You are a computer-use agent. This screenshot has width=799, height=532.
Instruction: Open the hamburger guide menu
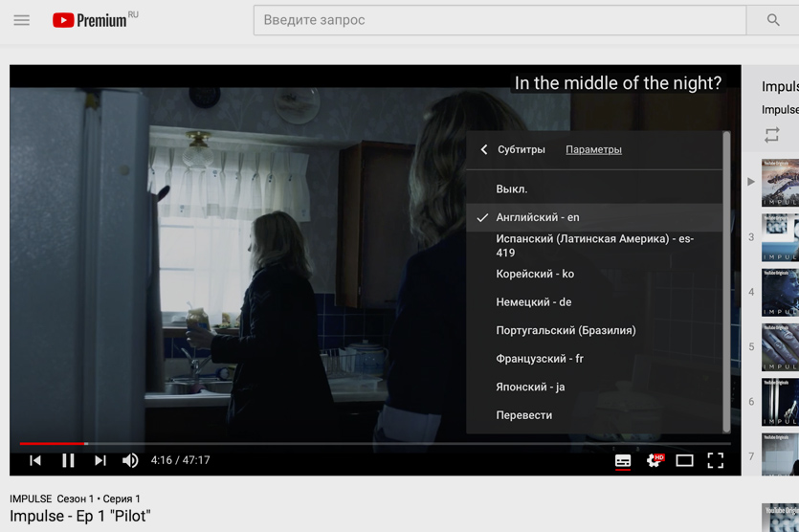pyautogui.click(x=21, y=20)
